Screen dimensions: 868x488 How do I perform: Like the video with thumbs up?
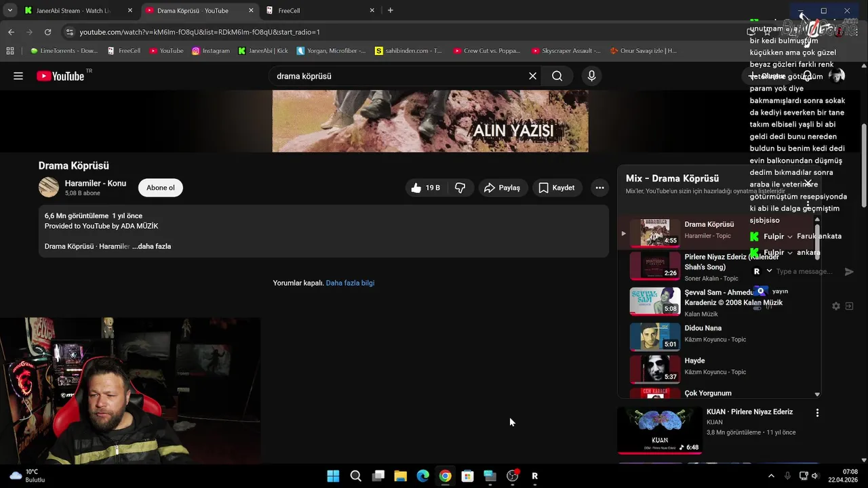pos(425,188)
